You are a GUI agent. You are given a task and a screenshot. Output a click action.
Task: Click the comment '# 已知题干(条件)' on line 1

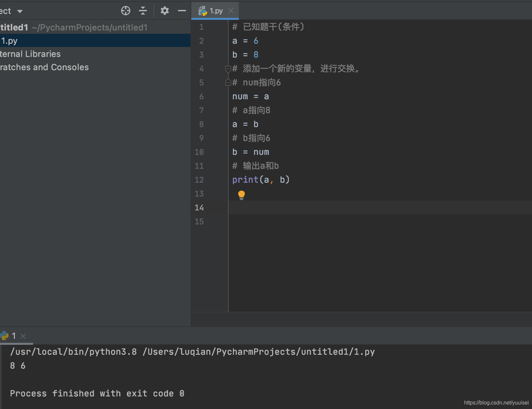[x=268, y=27]
